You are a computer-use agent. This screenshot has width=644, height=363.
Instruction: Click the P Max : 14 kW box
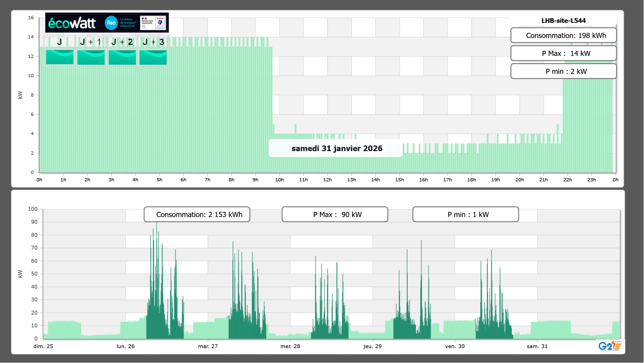tap(563, 53)
